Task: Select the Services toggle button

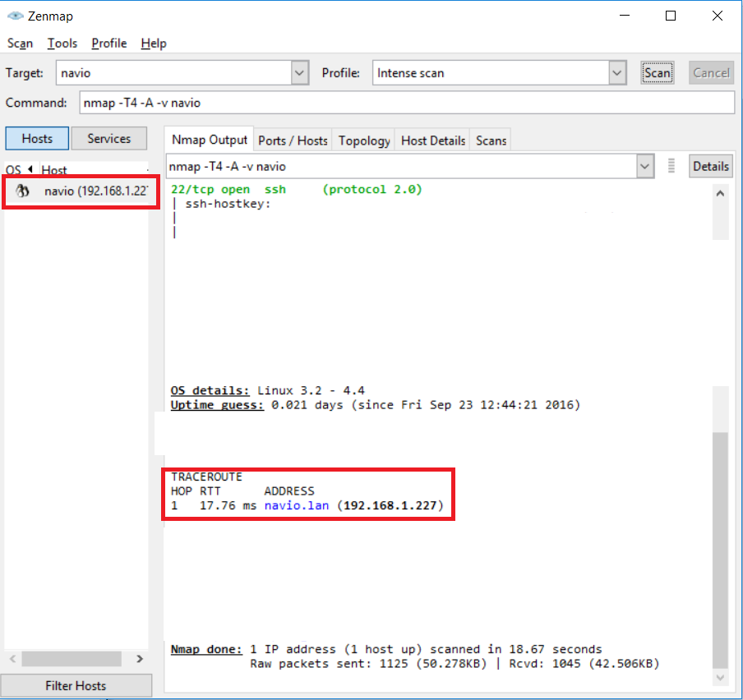Action: (x=109, y=138)
